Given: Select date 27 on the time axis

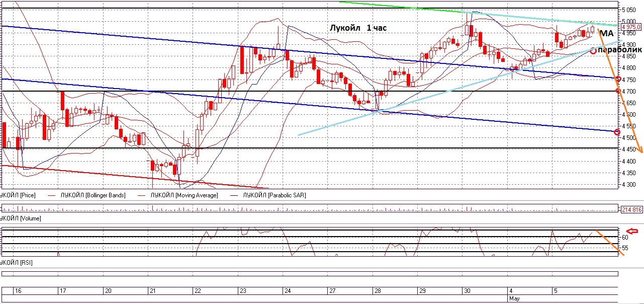Looking at the screenshot, I should pos(332,291).
